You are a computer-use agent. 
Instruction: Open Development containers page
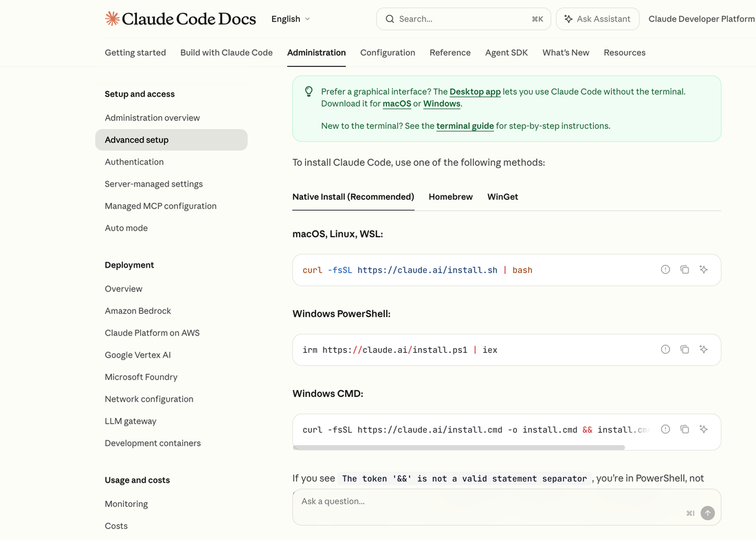click(153, 444)
